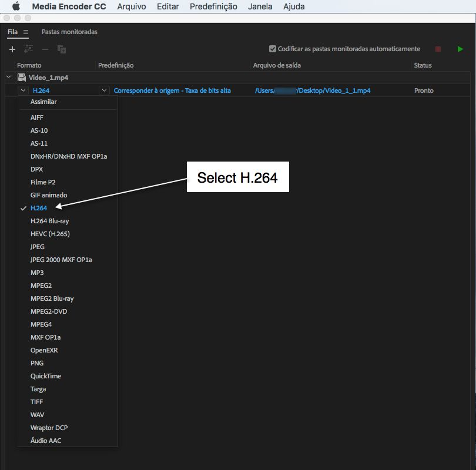Open the Apple menu
Image resolution: width=476 pixels, height=470 pixels.
pyautogui.click(x=16, y=6)
